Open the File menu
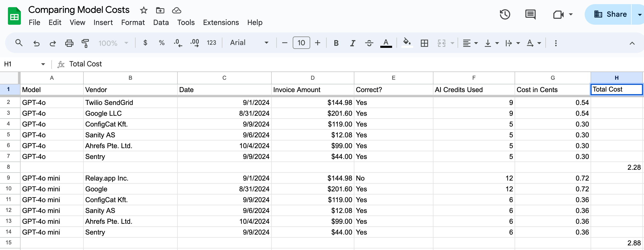The image size is (644, 250). [34, 23]
